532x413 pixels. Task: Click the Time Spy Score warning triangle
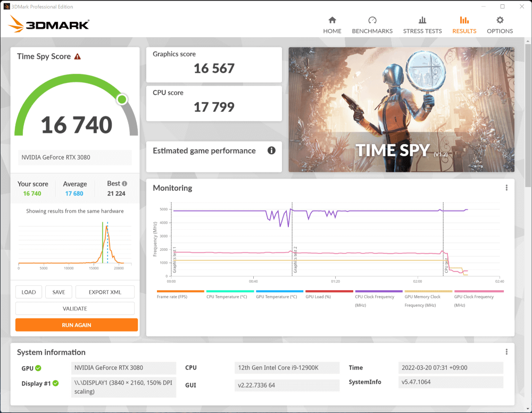click(x=77, y=57)
